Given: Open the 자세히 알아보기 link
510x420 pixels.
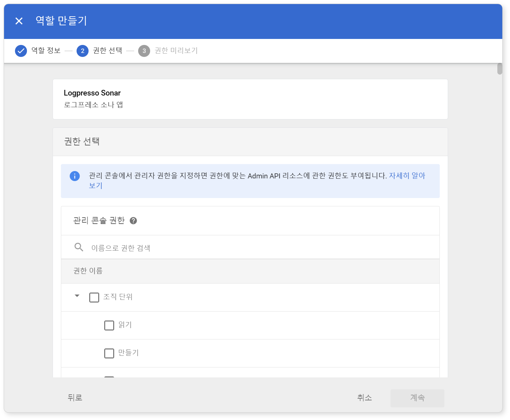Looking at the screenshot, I should click(x=407, y=176).
